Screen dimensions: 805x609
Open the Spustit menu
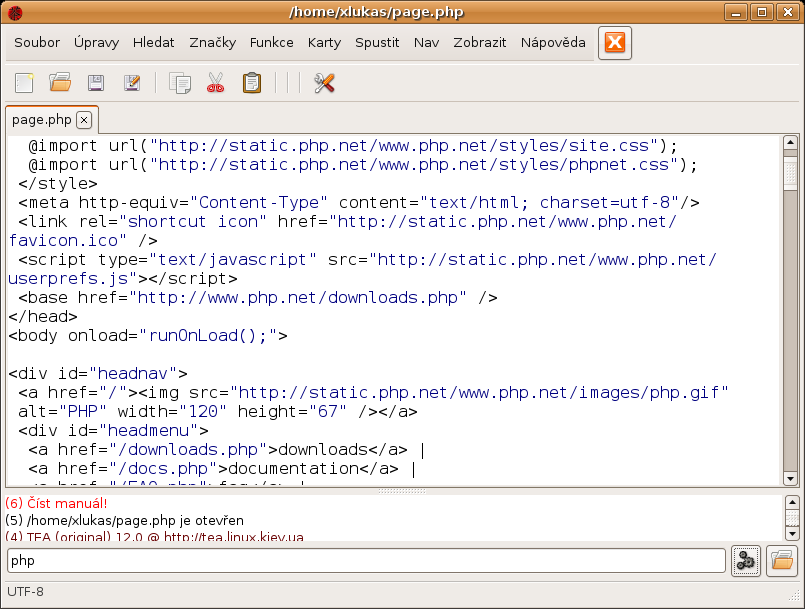tap(377, 43)
